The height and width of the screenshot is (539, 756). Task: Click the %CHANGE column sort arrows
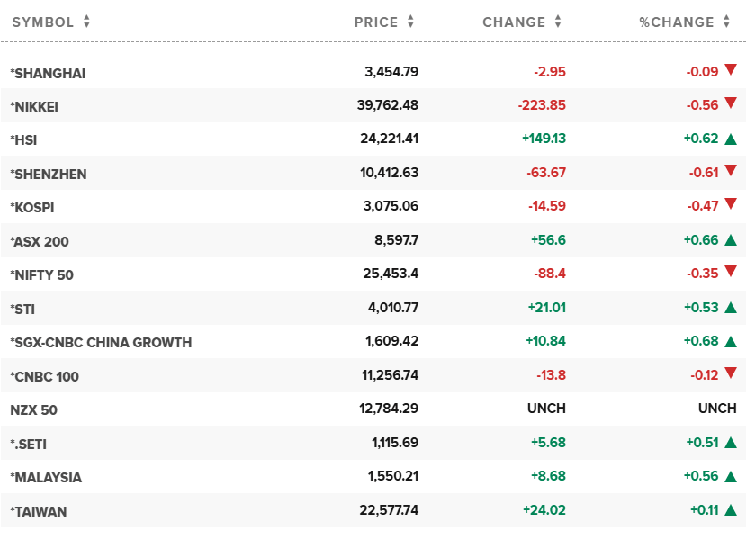click(x=727, y=22)
